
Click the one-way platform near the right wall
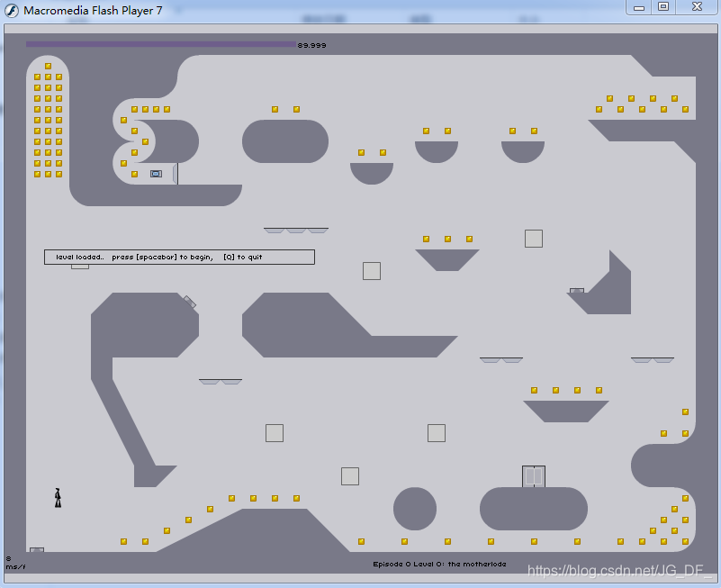[x=653, y=360]
